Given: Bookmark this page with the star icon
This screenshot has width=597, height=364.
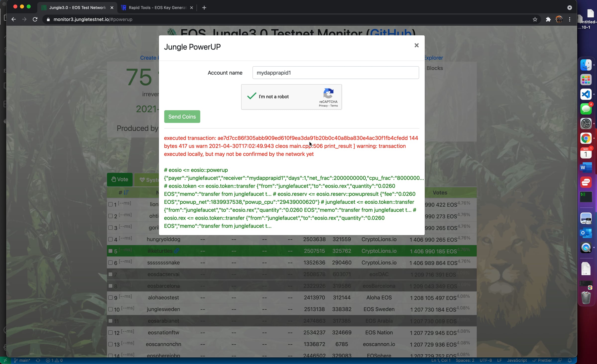Looking at the screenshot, I should [535, 19].
